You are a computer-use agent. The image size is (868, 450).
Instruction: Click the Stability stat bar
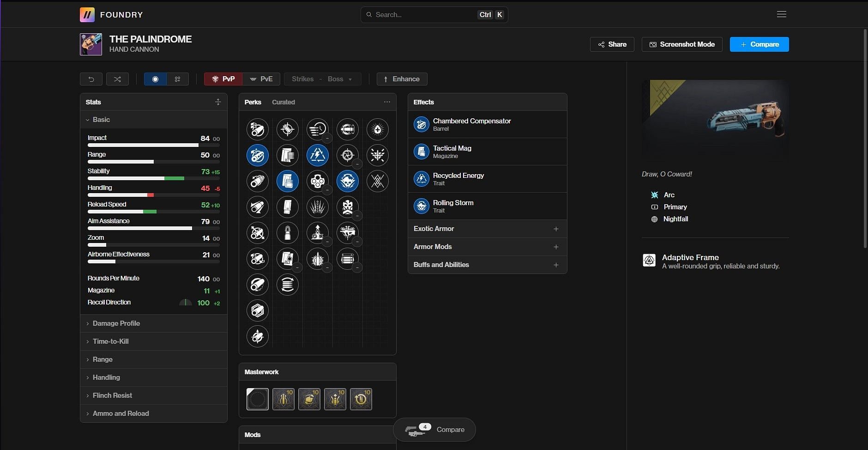[x=154, y=178]
